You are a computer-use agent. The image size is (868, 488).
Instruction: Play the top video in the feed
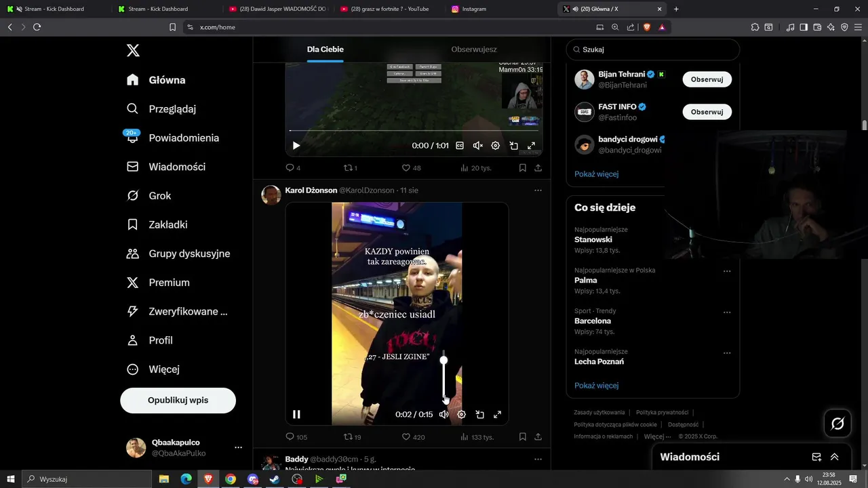click(296, 146)
